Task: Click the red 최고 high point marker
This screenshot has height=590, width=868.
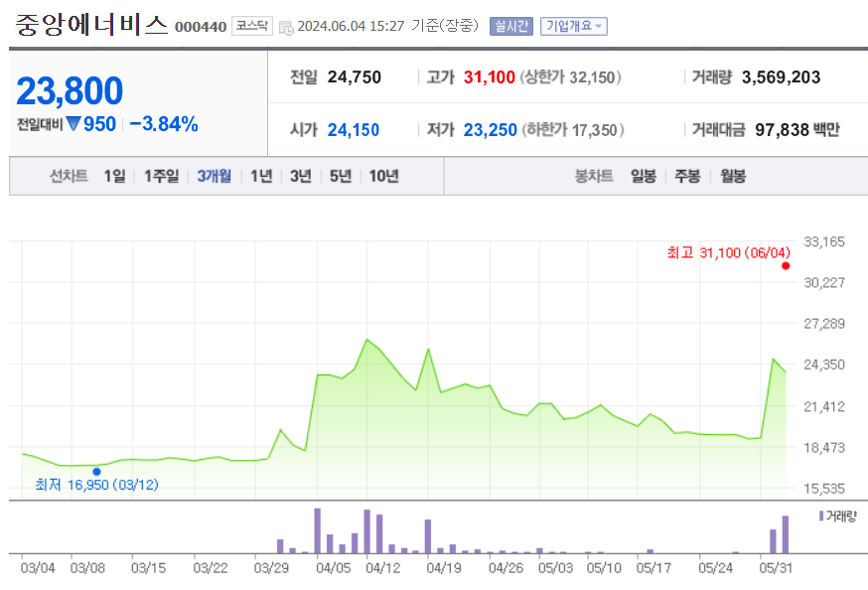Action: (786, 266)
